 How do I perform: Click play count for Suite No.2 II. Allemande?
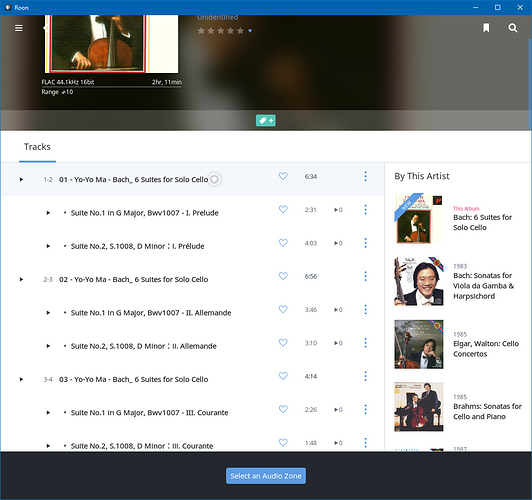pyautogui.click(x=338, y=343)
